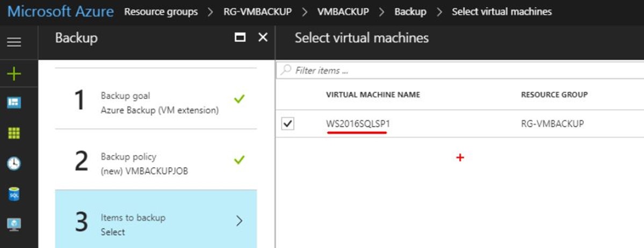644x248 pixels.
Task: Open step 2 Backup policy
Action: coord(156,160)
